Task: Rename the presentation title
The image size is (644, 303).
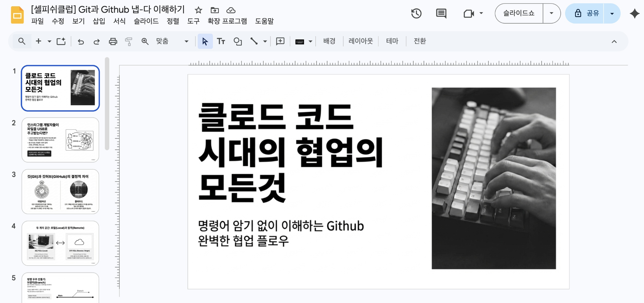Action: [108, 10]
